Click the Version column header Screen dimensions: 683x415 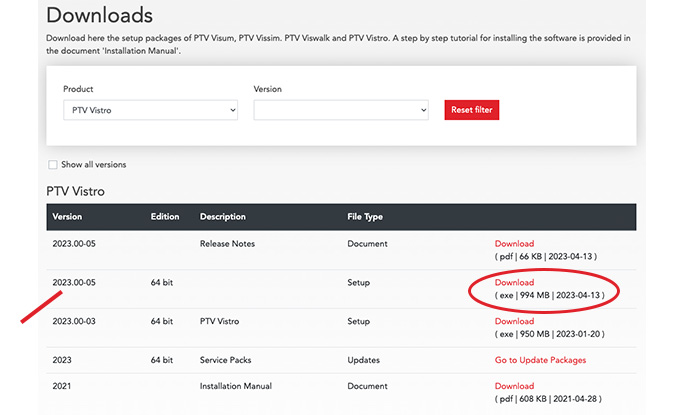(67, 216)
